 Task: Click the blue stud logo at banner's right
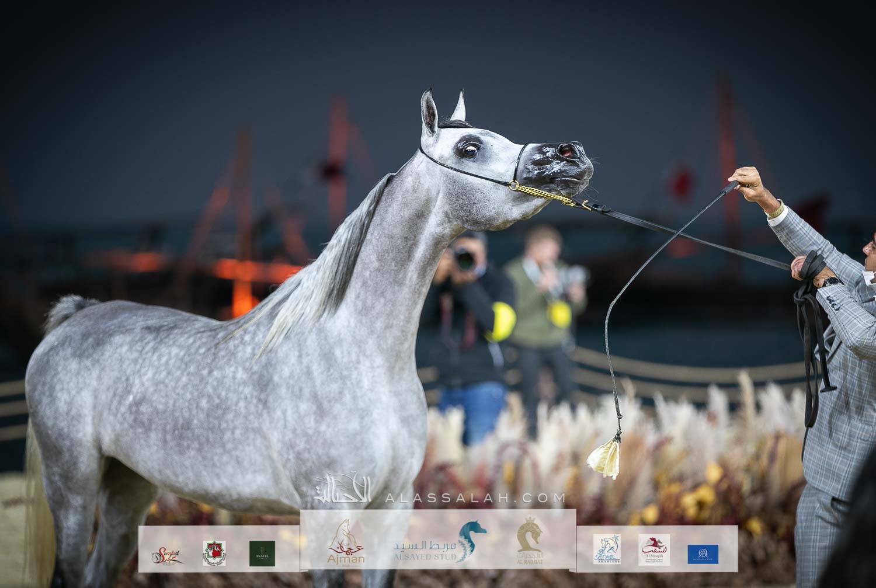click(703, 554)
